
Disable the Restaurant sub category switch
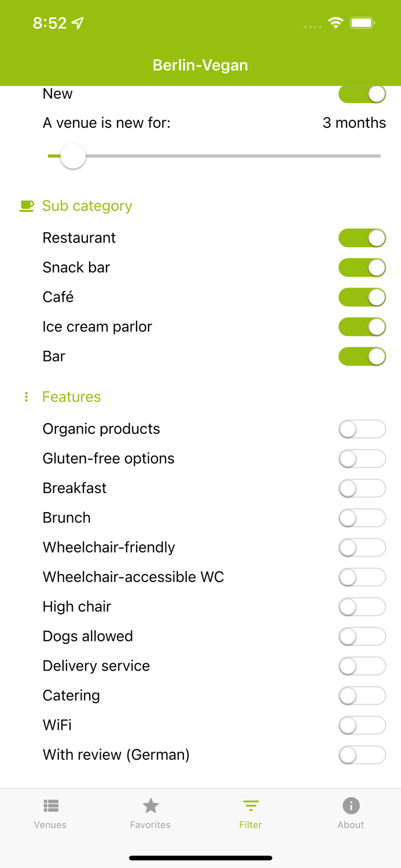pos(362,238)
